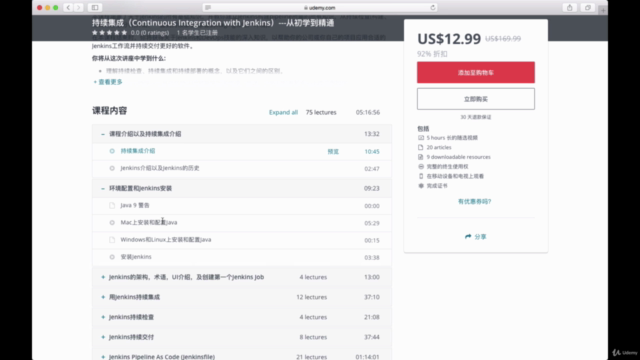Click icon beside 9 downloadable resources
This screenshot has width=640, height=360.
pos(421,157)
